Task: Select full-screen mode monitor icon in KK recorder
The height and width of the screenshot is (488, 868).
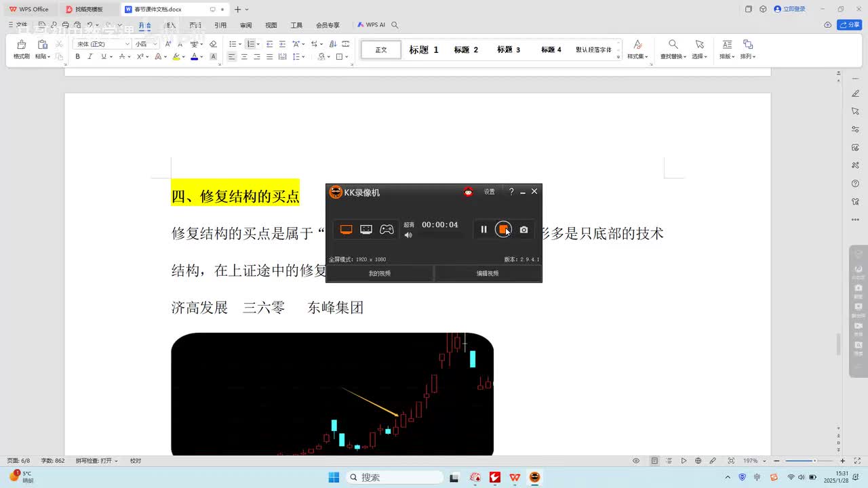Action: click(x=347, y=230)
